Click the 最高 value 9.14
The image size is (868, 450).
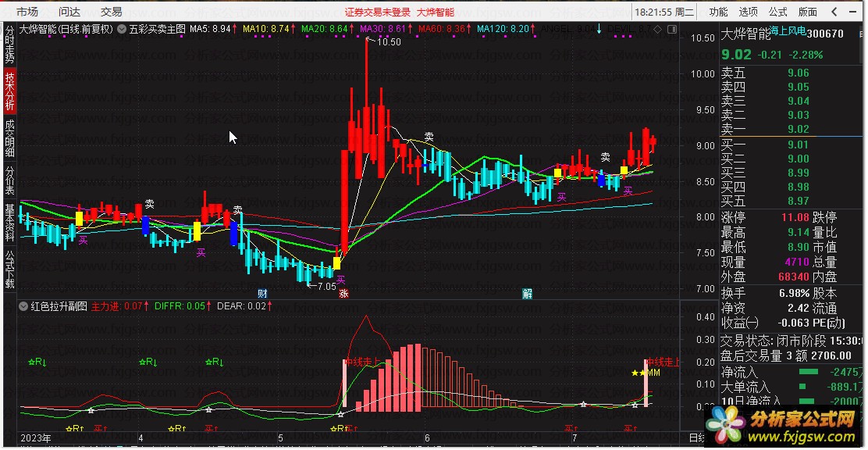[x=798, y=233]
